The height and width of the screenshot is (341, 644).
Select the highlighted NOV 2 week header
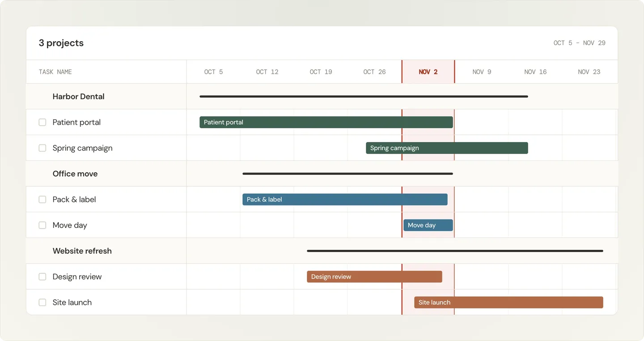point(428,72)
